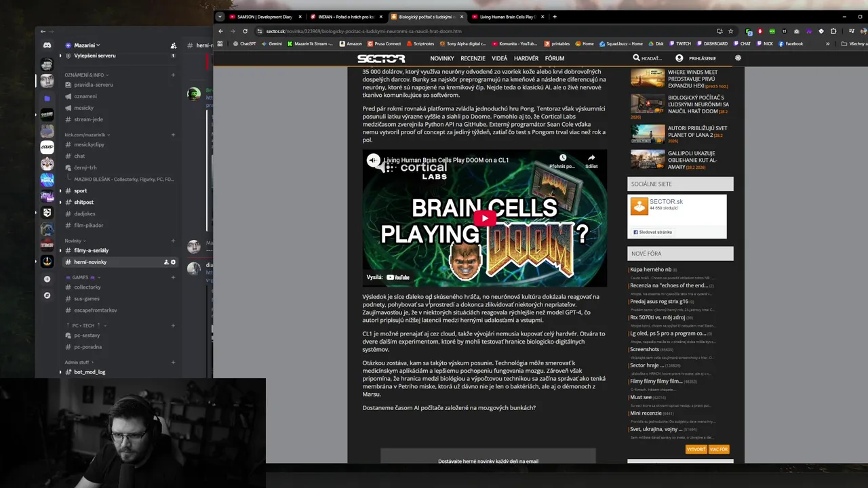Open HARDVÉR in Sector menu
This screenshot has width=868, height=488.
click(526, 59)
